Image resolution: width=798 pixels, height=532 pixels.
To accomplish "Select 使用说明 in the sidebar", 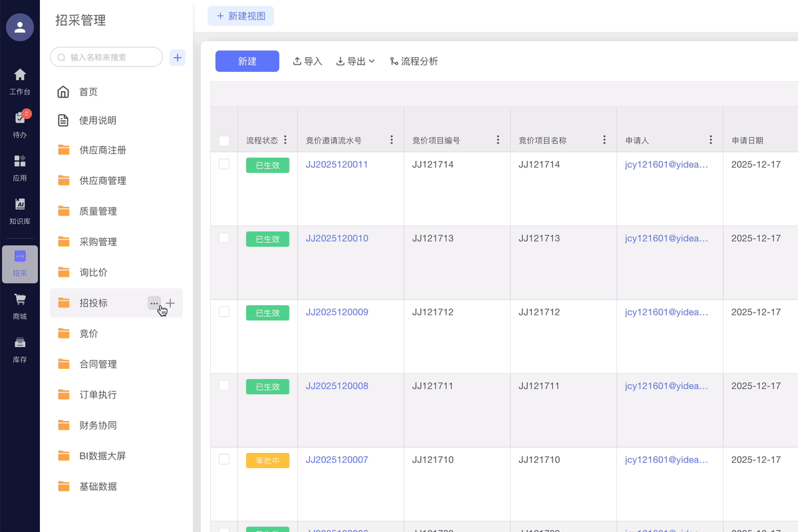I will (x=98, y=120).
